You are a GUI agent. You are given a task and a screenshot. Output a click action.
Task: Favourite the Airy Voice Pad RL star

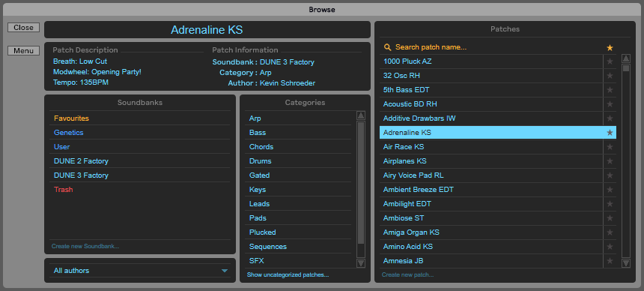tap(610, 175)
